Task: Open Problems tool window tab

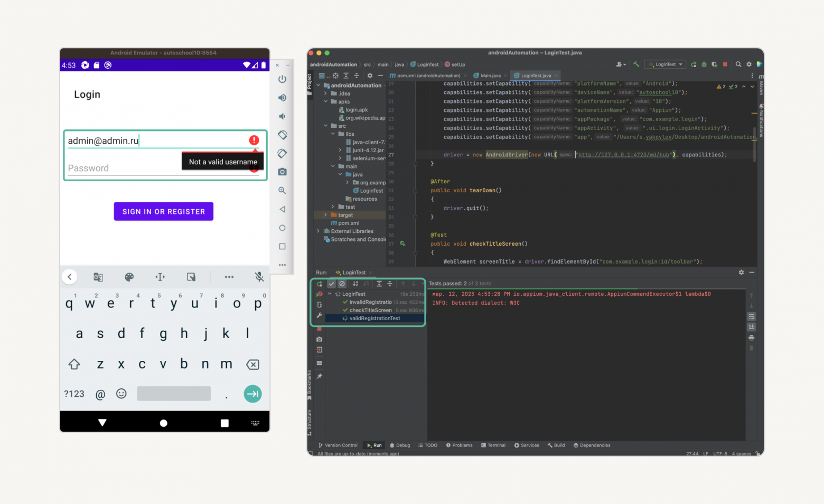Action: pyautogui.click(x=459, y=445)
